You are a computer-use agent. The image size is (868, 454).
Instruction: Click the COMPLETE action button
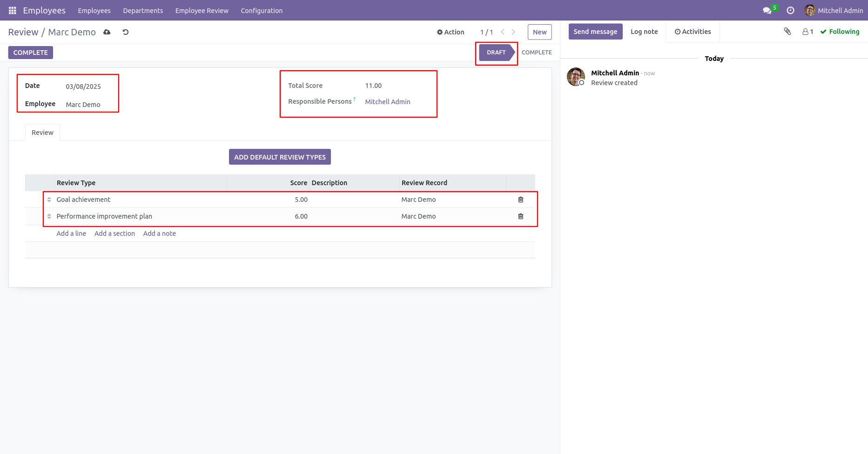31,53
